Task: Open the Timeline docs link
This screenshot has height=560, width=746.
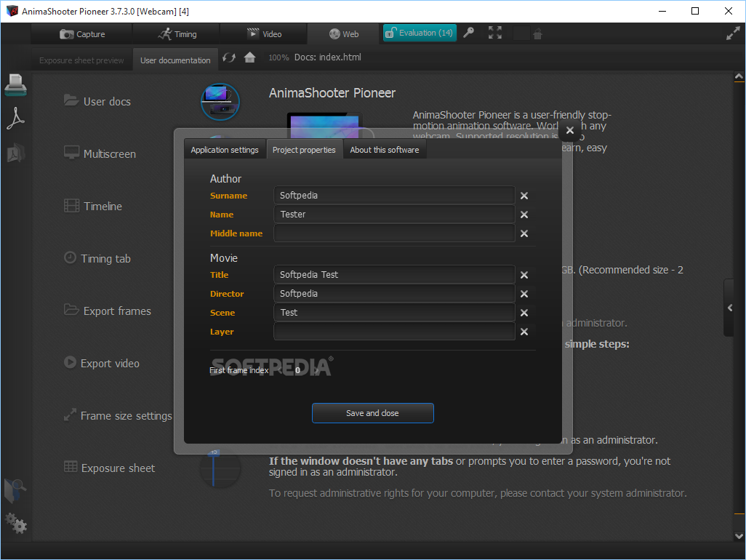Action: coord(93,206)
